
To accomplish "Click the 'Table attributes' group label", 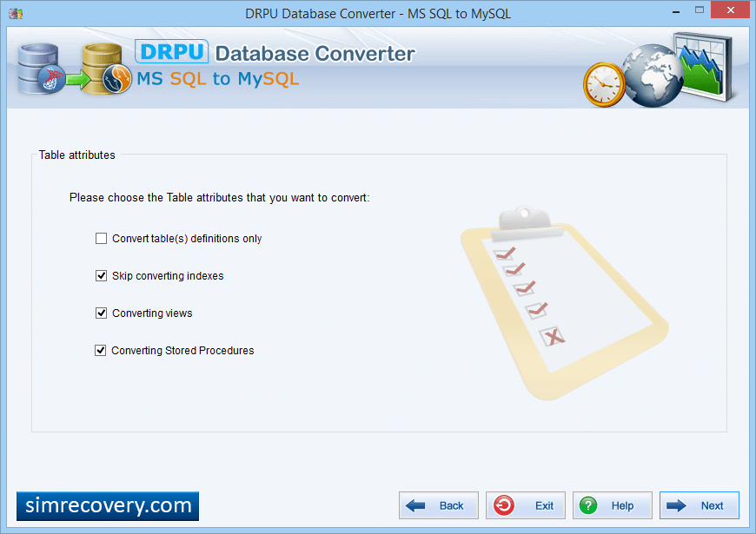I will point(77,155).
